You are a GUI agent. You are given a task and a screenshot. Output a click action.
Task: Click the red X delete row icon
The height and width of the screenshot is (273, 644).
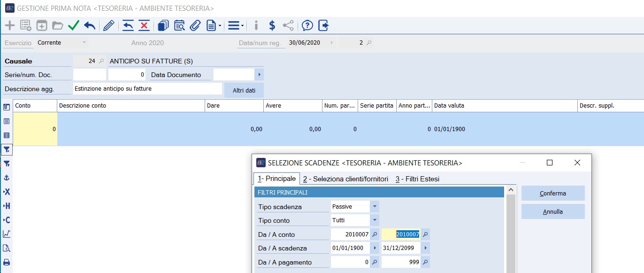[144, 25]
